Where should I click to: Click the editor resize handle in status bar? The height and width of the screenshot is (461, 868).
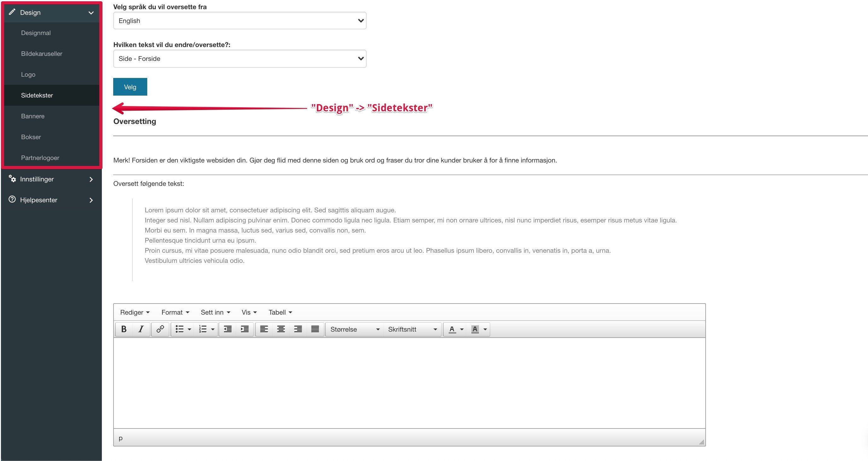coord(702,442)
